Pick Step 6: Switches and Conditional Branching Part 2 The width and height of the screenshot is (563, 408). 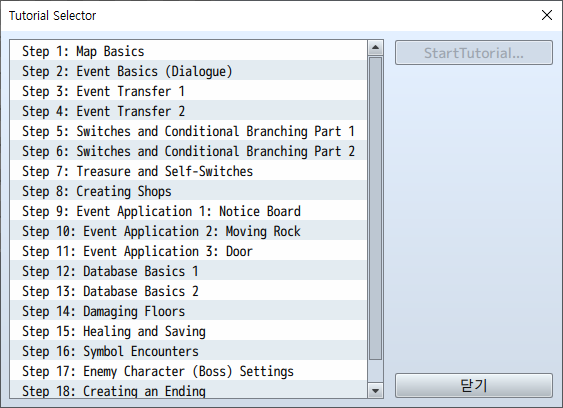(189, 150)
